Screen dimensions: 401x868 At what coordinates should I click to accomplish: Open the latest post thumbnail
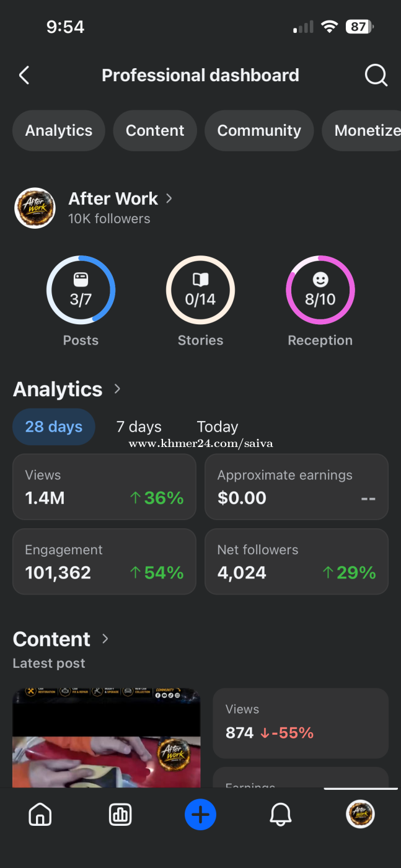click(x=107, y=737)
